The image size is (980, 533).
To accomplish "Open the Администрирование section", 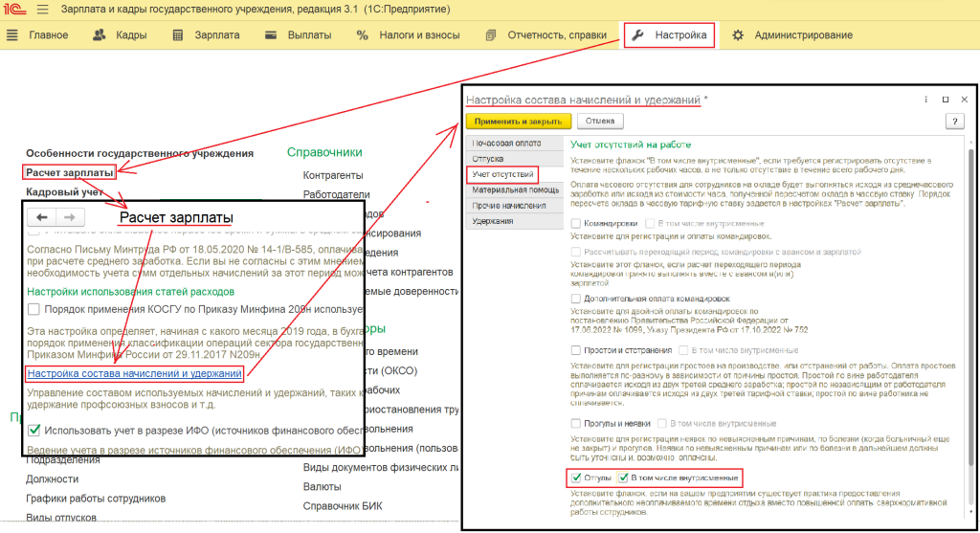I will pos(803,35).
